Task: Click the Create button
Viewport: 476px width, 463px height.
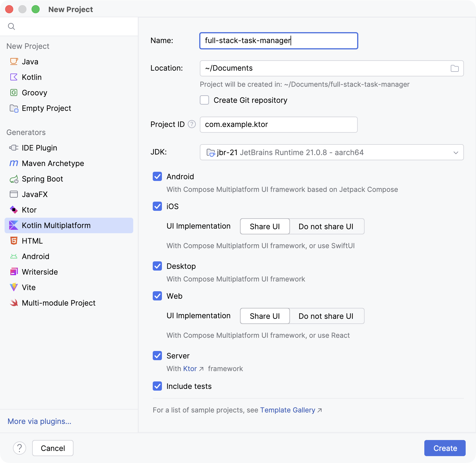Action: [x=445, y=448]
